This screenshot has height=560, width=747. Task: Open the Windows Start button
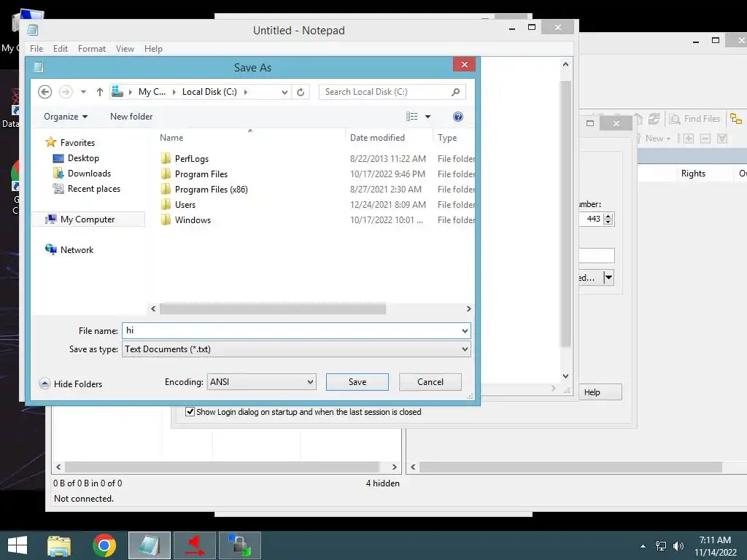[18, 545]
